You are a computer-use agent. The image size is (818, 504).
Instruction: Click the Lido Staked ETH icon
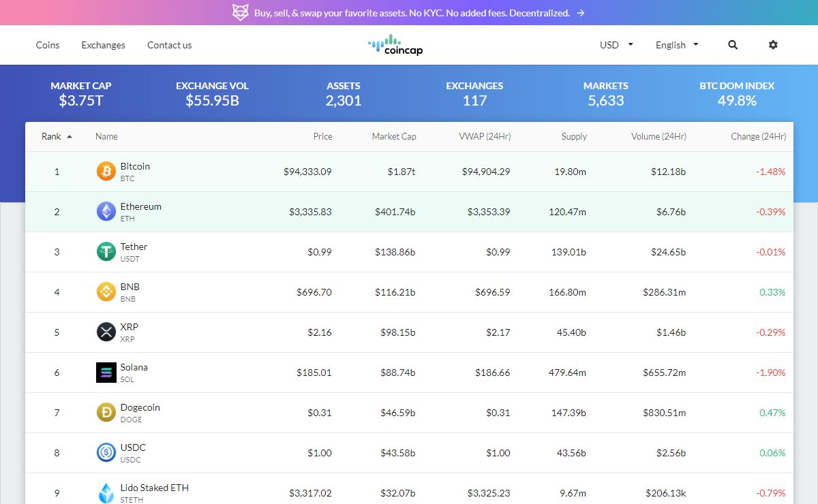[106, 493]
